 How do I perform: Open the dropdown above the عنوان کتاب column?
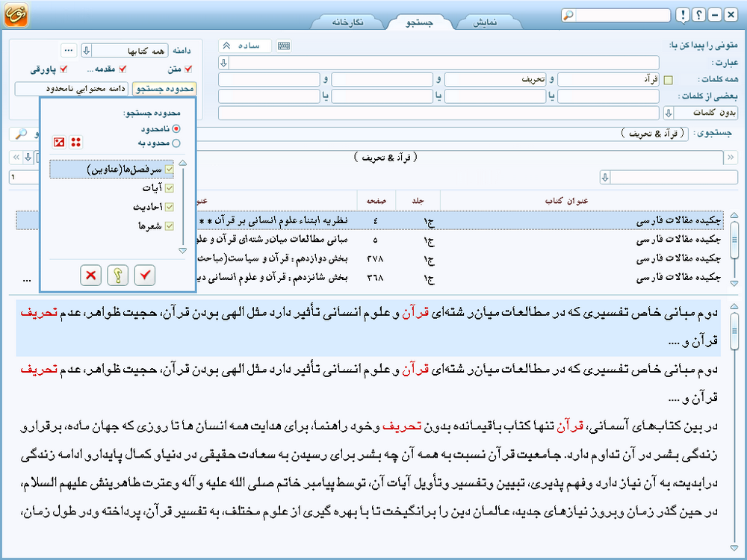605,178
